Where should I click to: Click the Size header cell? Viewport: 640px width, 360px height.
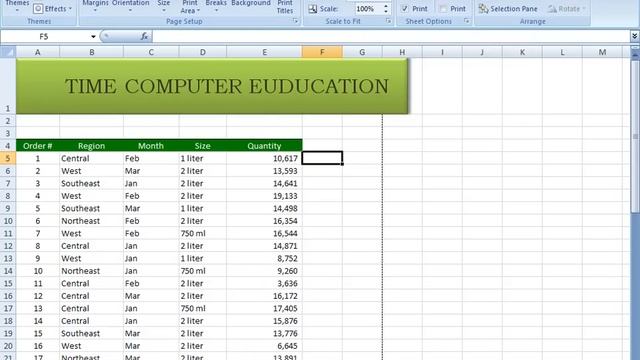coord(202,146)
